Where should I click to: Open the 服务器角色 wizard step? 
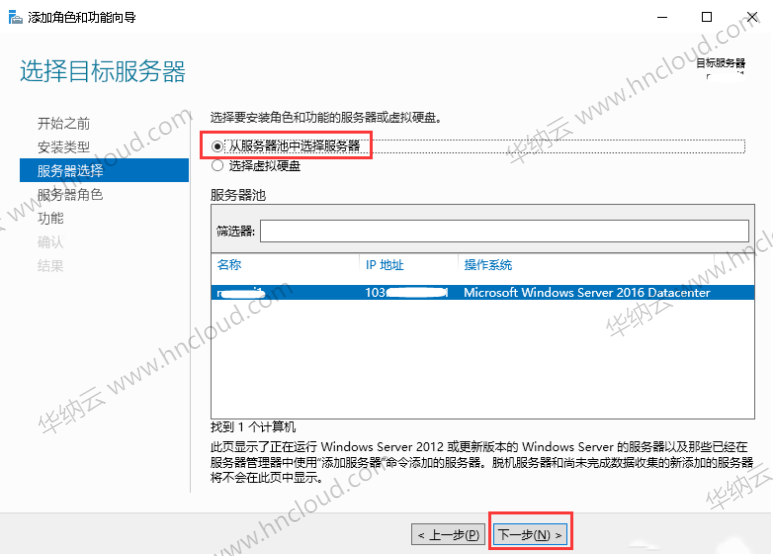coord(70,195)
